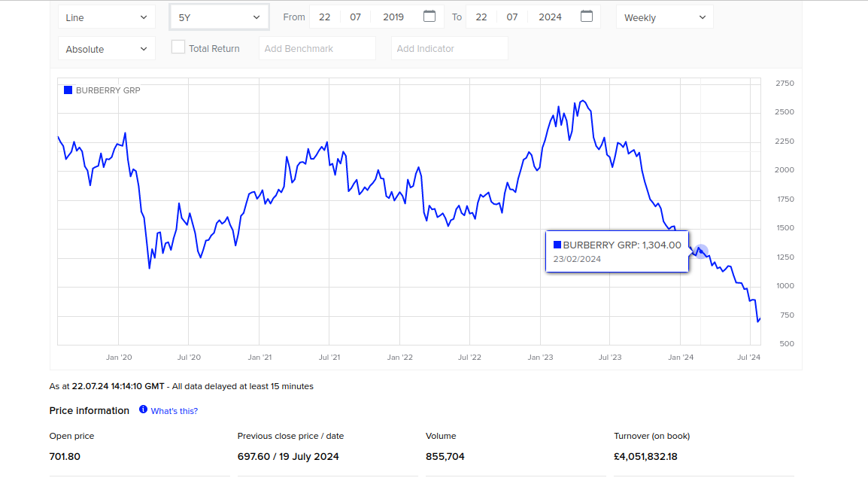This screenshot has height=478, width=868.
Task: Select the From year field 2019
Action: pyautogui.click(x=393, y=17)
